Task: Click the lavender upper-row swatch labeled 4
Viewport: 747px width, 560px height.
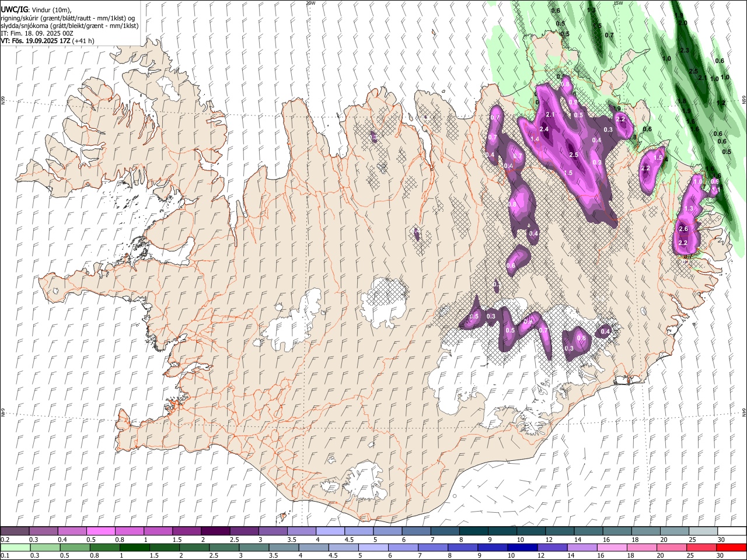Action: pyautogui.click(x=330, y=531)
